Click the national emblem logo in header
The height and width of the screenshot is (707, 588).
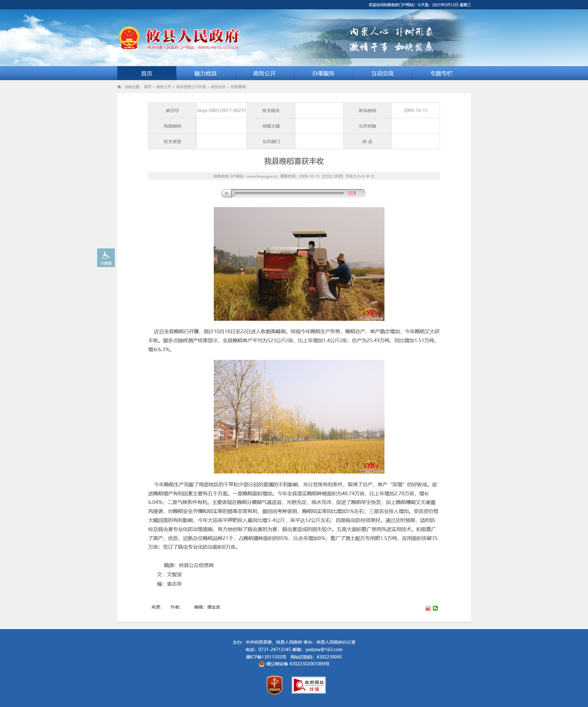point(129,38)
